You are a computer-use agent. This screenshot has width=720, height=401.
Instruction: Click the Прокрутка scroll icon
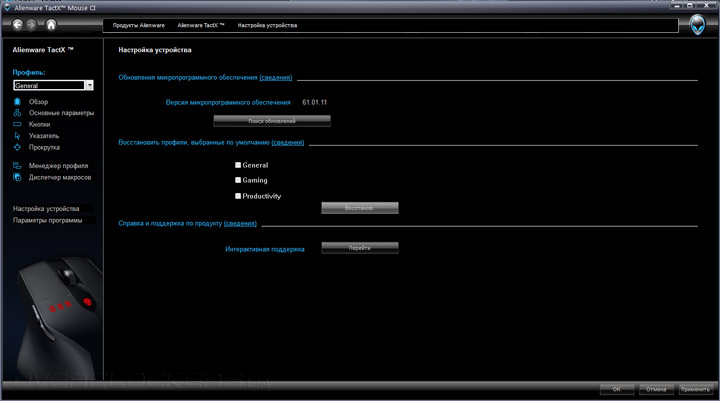tap(17, 147)
